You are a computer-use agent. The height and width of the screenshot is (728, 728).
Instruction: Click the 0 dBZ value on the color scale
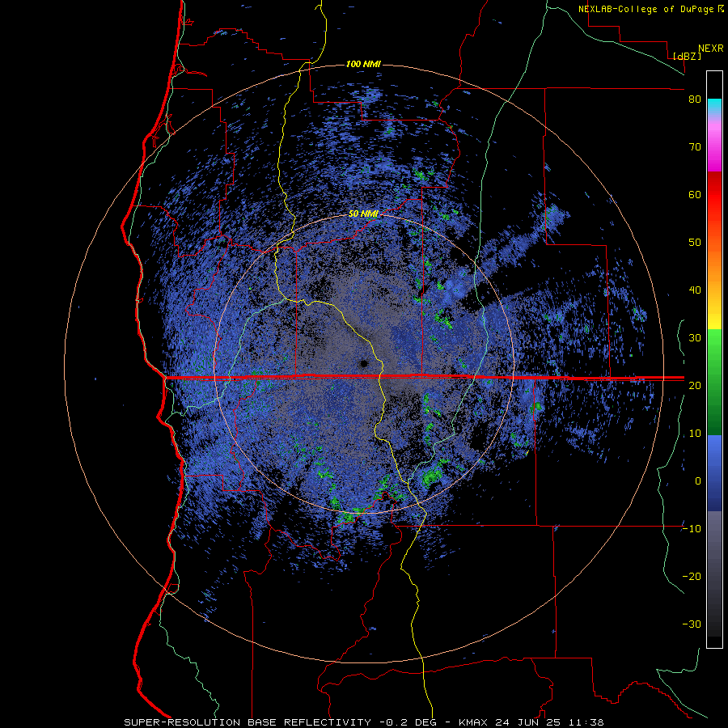(x=698, y=481)
